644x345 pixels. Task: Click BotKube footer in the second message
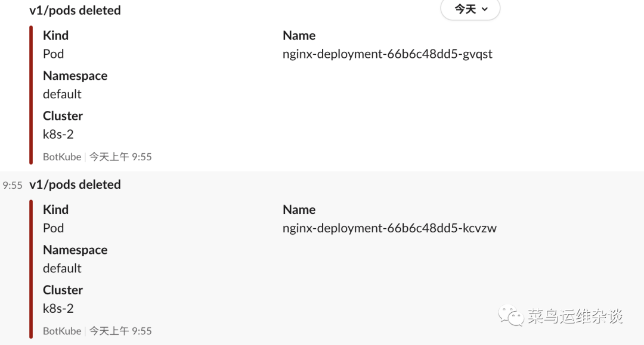[x=62, y=331]
